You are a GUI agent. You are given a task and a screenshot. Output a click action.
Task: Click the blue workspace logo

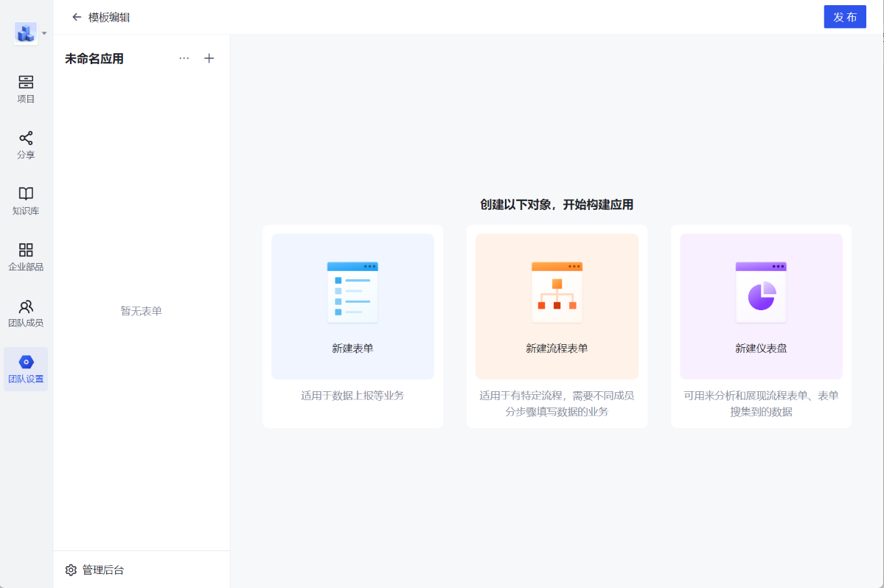pyautogui.click(x=26, y=33)
